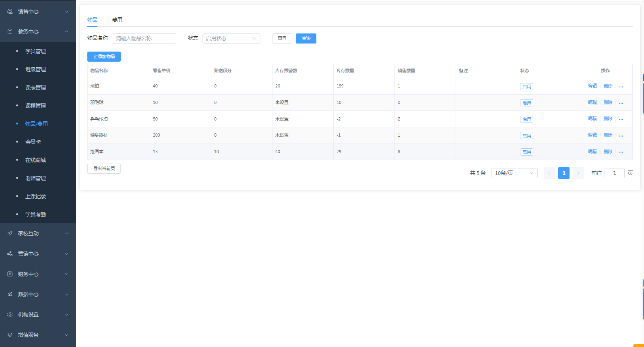Image resolution: width=644 pixels, height=347 pixels.
Task: Open the 10条/页 page size dropdown
Action: tap(514, 173)
